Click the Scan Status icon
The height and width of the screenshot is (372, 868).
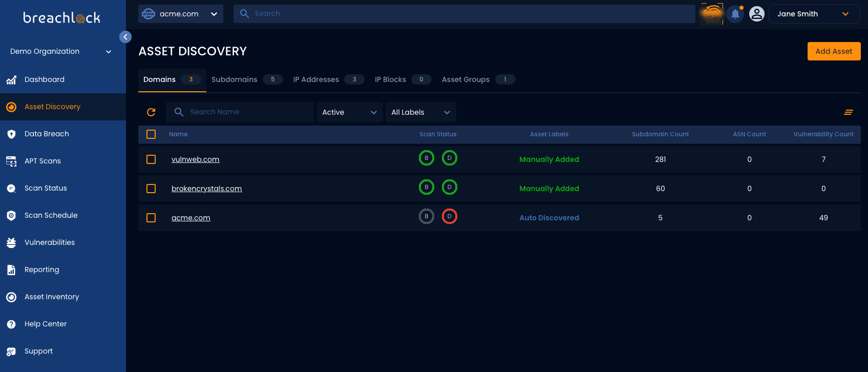pos(11,189)
